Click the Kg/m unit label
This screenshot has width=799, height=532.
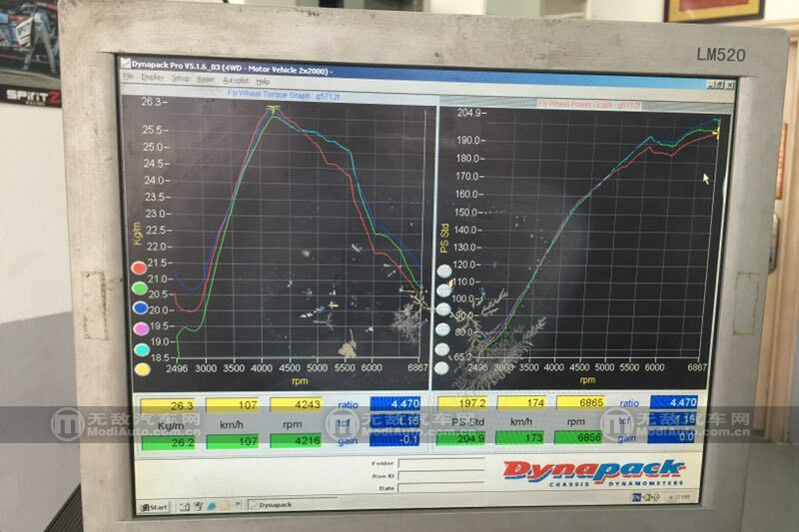[x=171, y=425]
